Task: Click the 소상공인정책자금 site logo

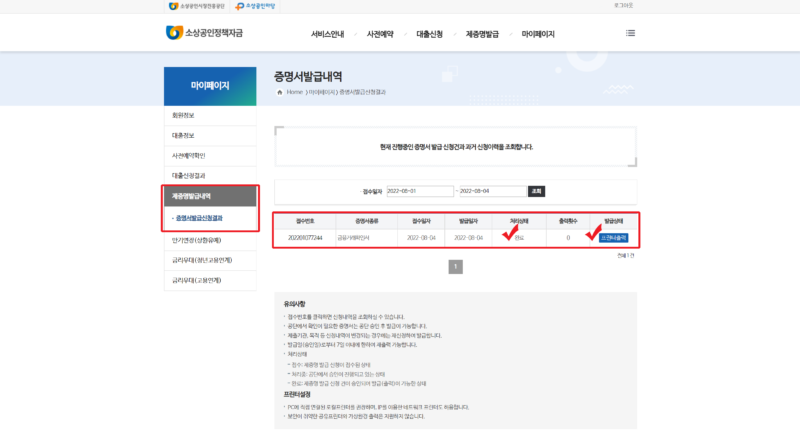Action: tap(205, 33)
